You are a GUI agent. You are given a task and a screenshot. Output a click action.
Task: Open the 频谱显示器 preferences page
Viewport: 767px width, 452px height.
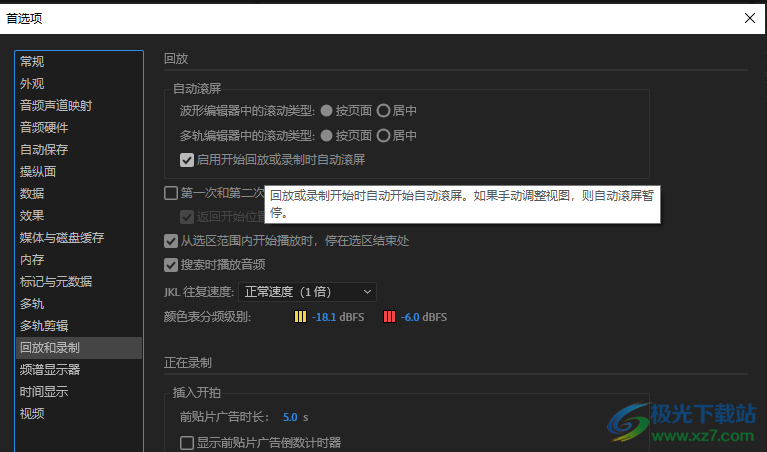tap(50, 370)
